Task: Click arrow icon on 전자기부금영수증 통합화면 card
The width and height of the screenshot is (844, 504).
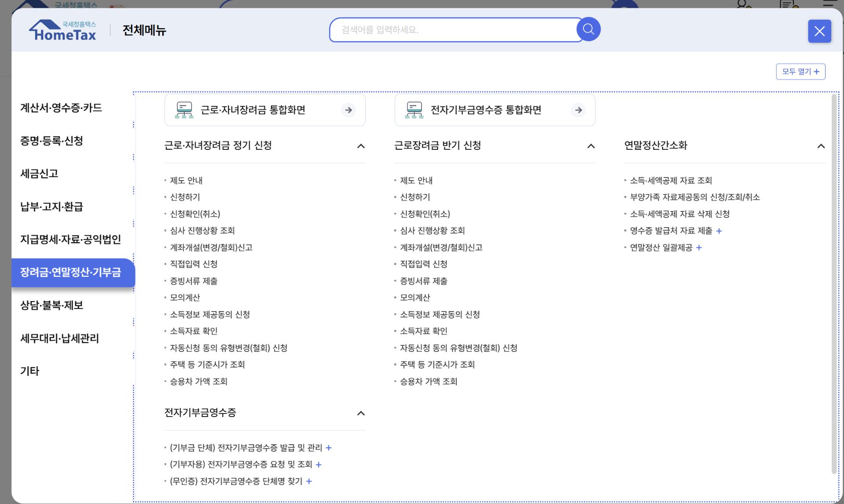Action: (578, 110)
